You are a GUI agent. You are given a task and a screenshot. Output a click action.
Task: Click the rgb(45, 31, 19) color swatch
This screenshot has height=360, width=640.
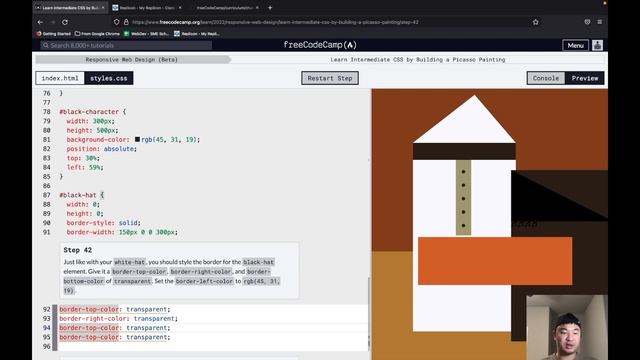coord(138,140)
